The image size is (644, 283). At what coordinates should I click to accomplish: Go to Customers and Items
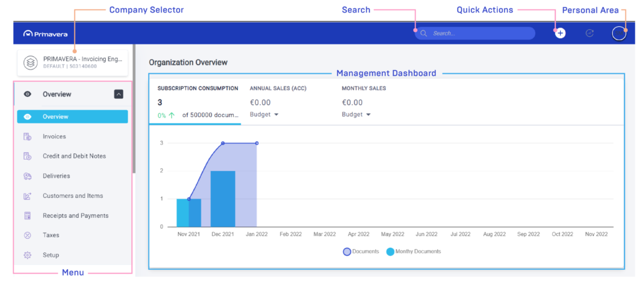73,196
